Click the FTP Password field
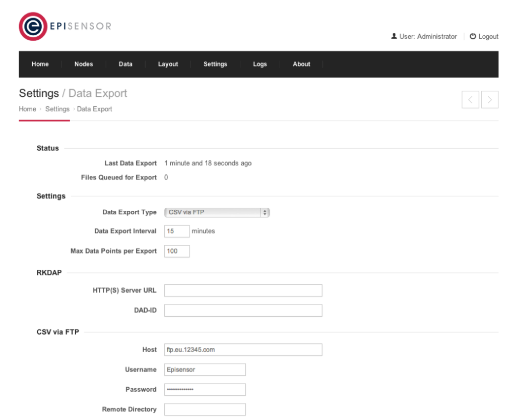 coord(205,390)
